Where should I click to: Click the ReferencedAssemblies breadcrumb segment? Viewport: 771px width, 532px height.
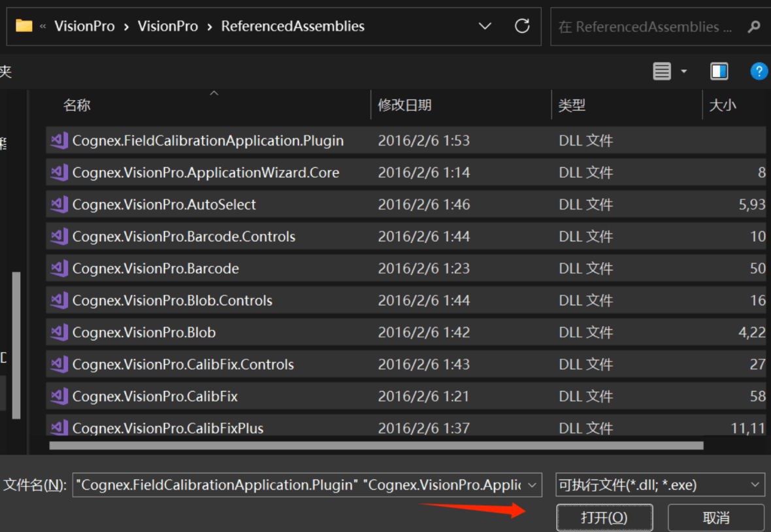tap(293, 26)
